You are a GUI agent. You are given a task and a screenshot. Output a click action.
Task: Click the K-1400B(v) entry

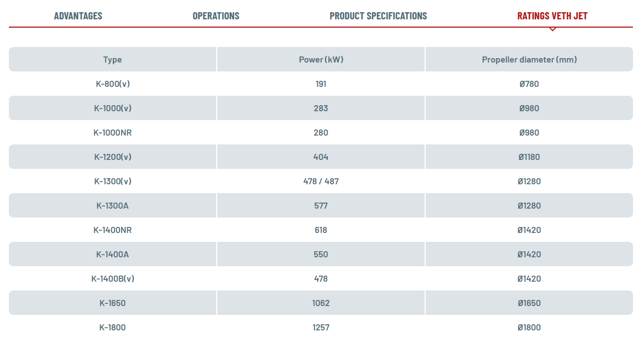112,278
